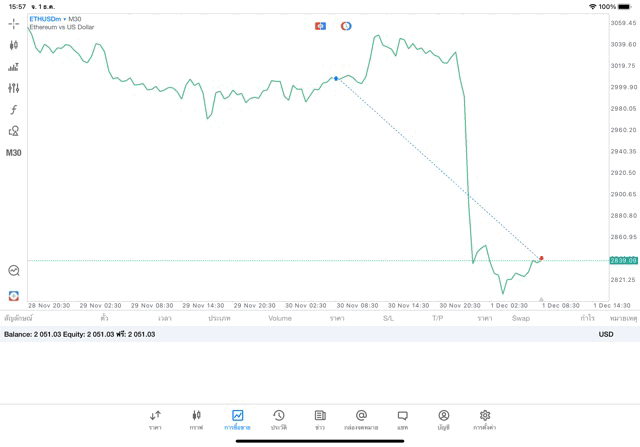Open the indicators list icon

13,67
